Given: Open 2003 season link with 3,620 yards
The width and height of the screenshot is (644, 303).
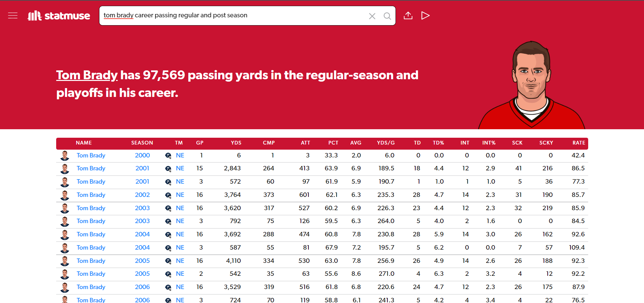Looking at the screenshot, I should [x=142, y=208].
